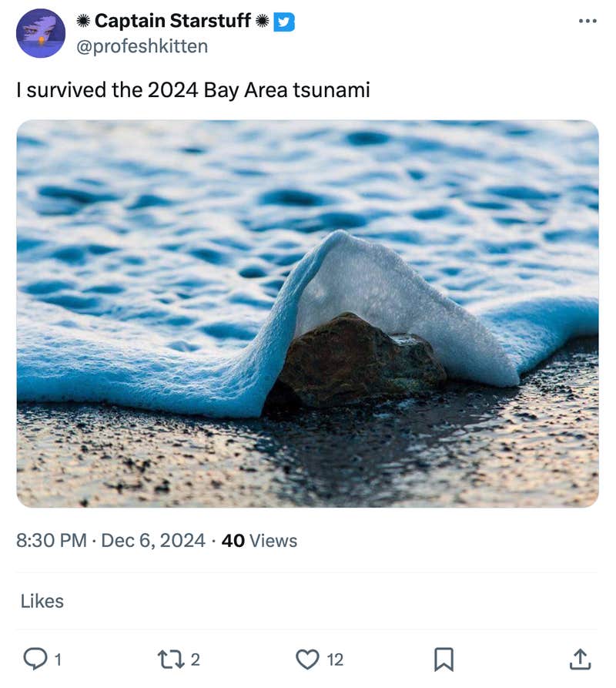Reply to the tweet via speech bubble icon

[x=36, y=659]
